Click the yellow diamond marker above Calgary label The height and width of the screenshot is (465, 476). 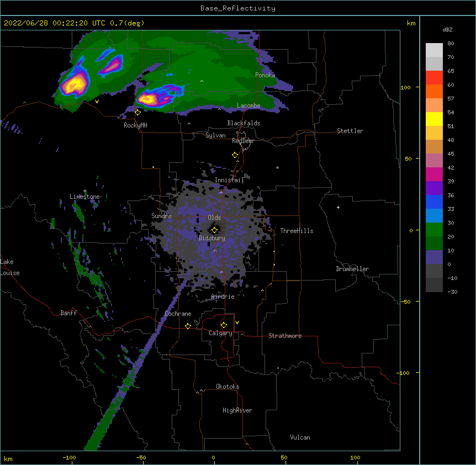[x=224, y=325]
